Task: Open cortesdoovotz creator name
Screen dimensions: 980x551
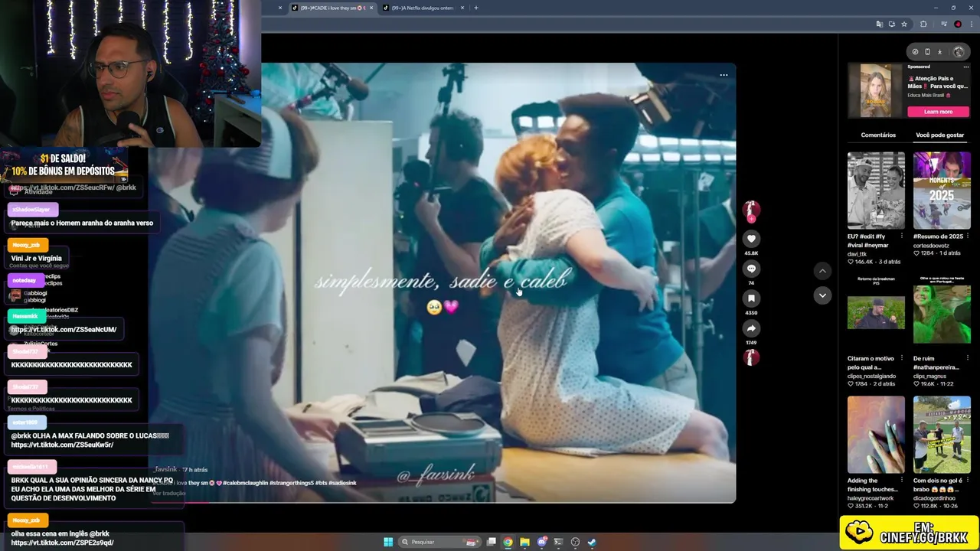Action: pos(930,245)
